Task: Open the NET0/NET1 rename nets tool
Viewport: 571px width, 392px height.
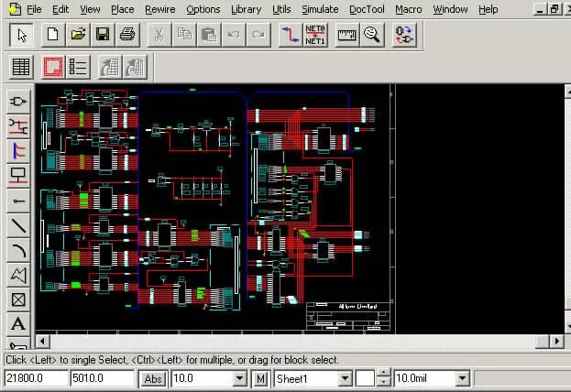Action: (x=315, y=35)
